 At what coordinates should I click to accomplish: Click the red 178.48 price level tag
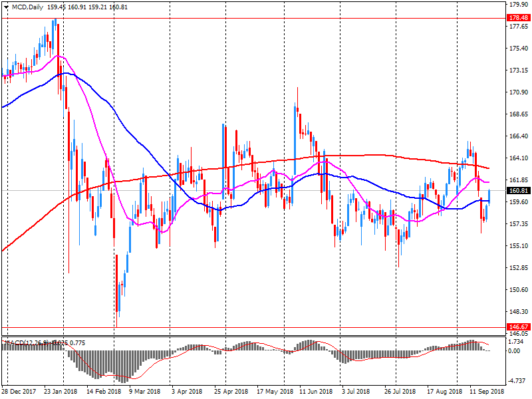517,18
